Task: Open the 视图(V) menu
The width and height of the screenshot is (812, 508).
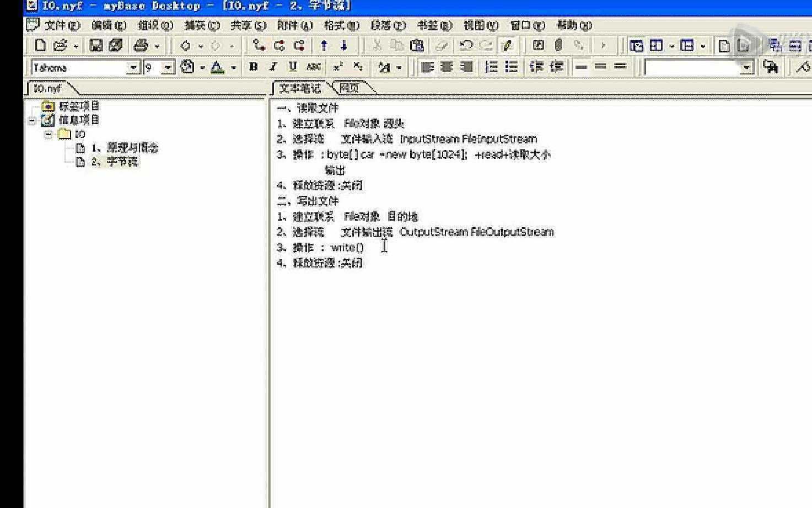Action: pos(480,25)
